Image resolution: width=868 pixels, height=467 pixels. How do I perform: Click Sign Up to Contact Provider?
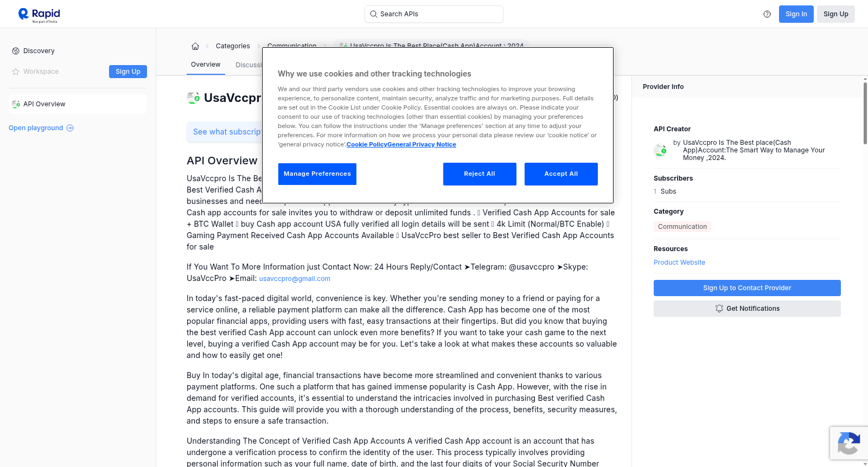(747, 288)
